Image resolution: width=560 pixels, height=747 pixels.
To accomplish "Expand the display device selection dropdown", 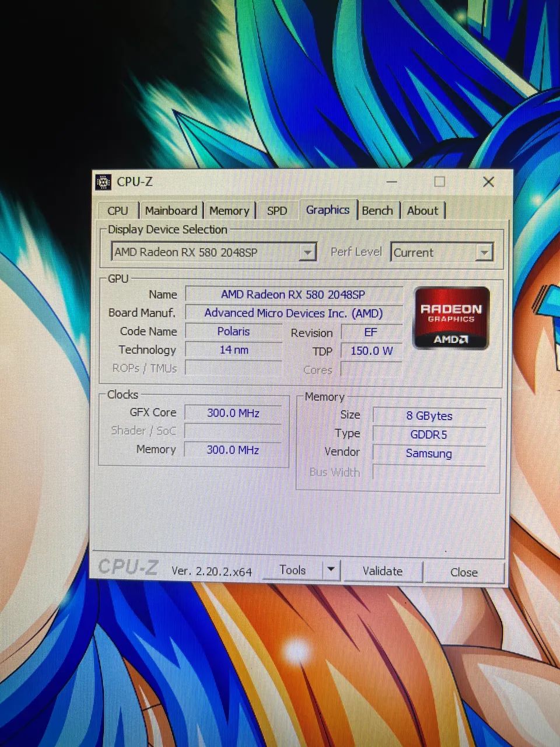I will point(307,252).
